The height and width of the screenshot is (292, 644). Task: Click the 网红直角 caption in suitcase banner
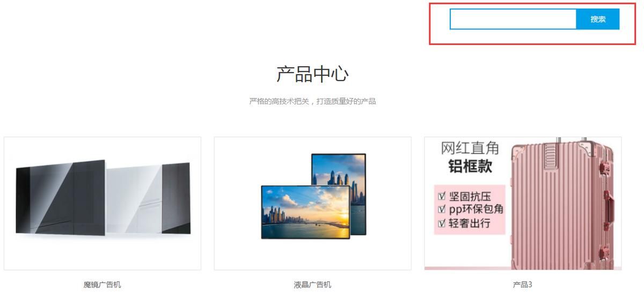(x=470, y=148)
